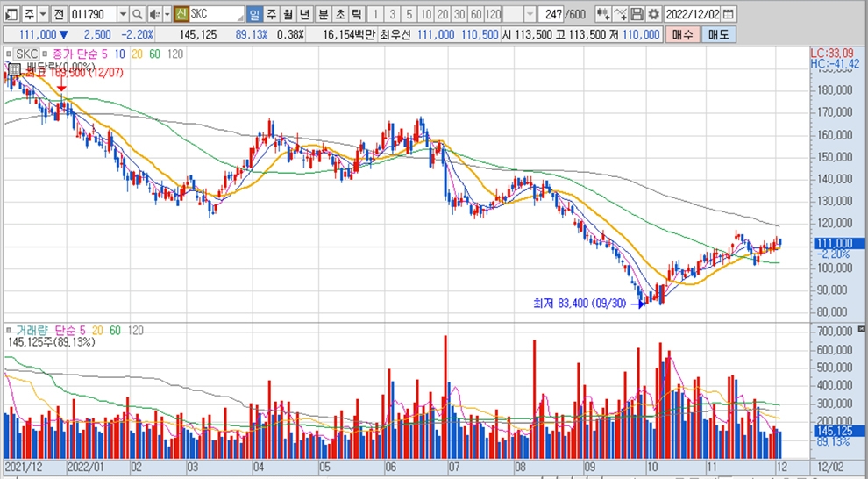Click the add candlestick indicator icon

(603, 14)
